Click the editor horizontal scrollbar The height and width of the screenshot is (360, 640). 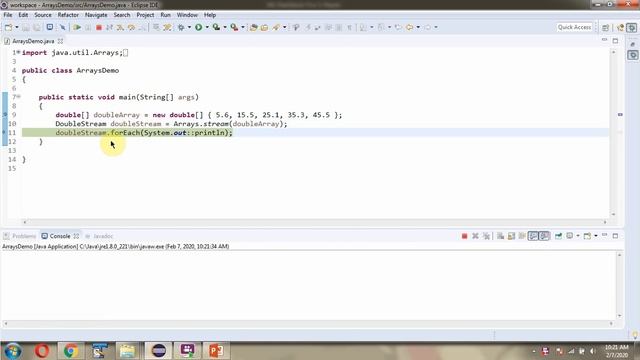click(x=315, y=222)
